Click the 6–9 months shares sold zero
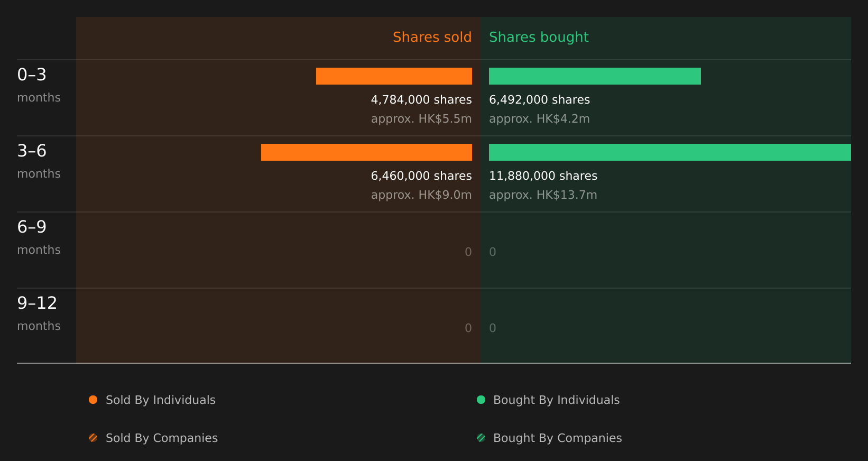This screenshot has width=868, height=461. [x=468, y=252]
